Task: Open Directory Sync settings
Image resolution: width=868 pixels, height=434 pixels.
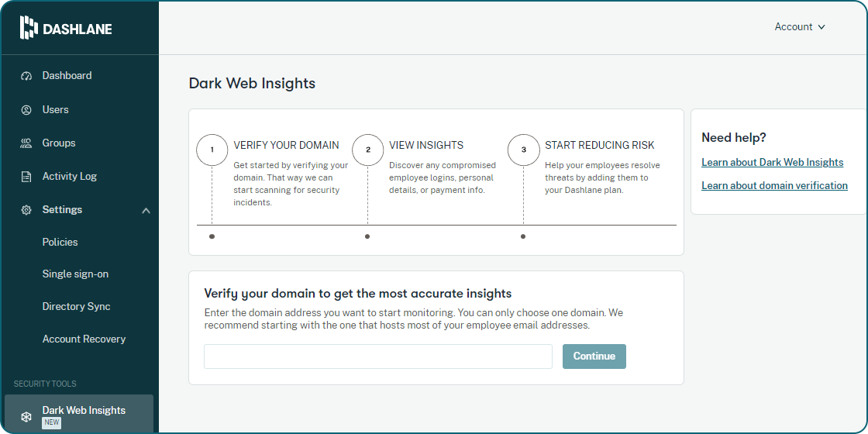Action: [76, 307]
